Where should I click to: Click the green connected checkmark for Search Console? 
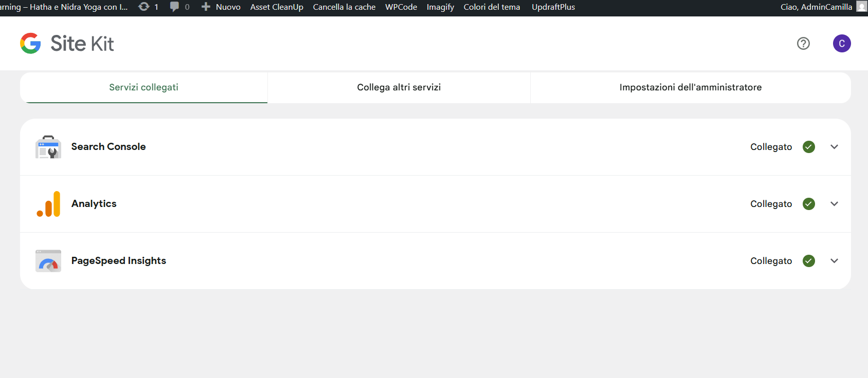[809, 147]
